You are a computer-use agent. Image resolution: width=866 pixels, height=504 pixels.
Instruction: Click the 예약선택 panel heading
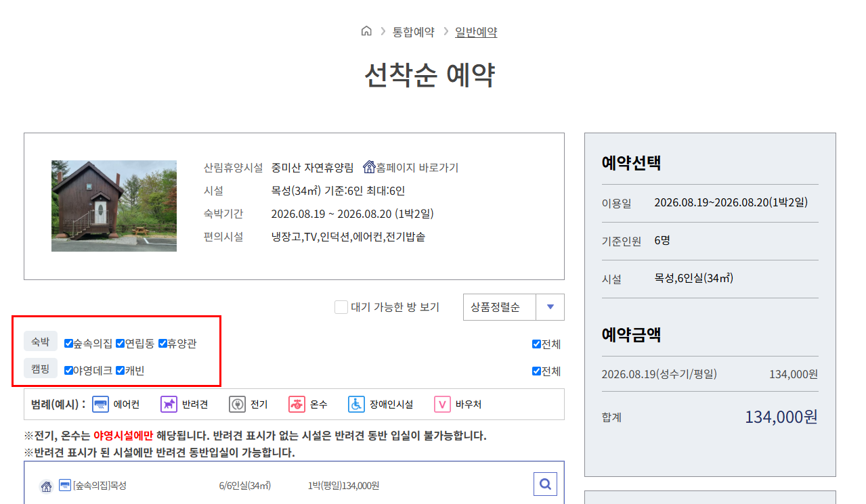[x=631, y=162]
